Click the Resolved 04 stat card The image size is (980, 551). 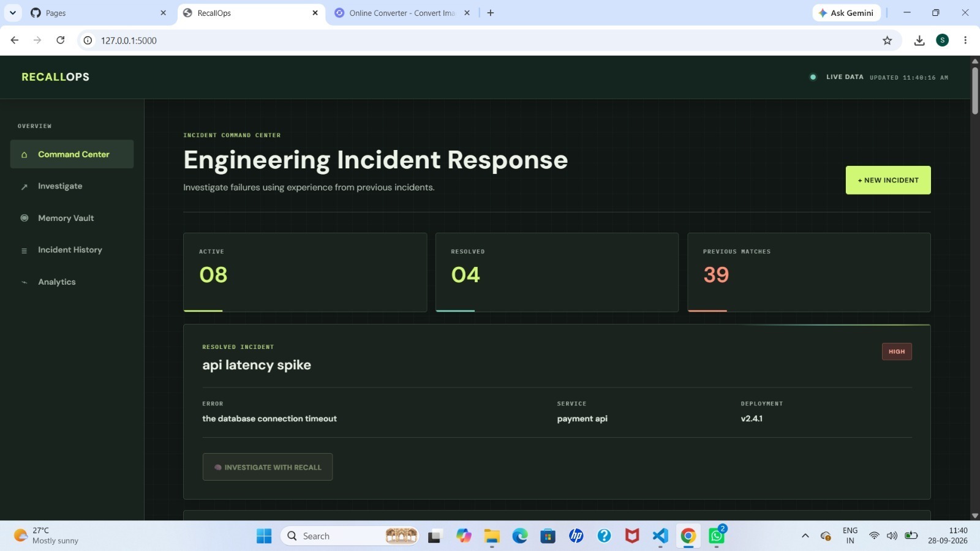[557, 272]
